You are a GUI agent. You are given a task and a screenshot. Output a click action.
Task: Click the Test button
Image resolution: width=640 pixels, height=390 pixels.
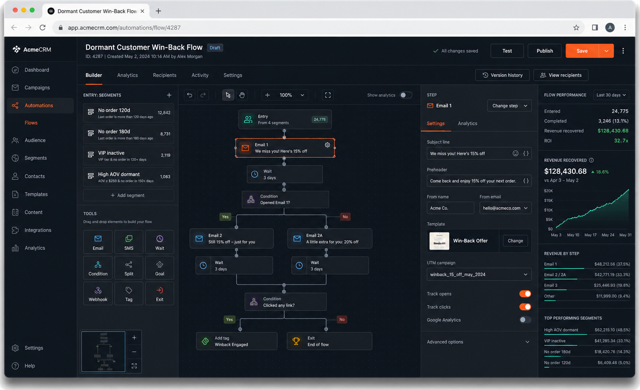tap(507, 51)
